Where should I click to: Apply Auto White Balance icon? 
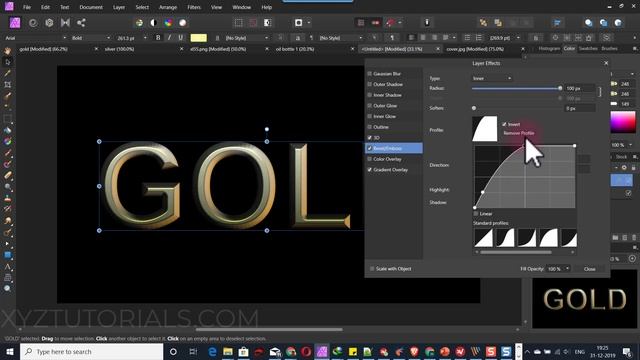[182, 23]
